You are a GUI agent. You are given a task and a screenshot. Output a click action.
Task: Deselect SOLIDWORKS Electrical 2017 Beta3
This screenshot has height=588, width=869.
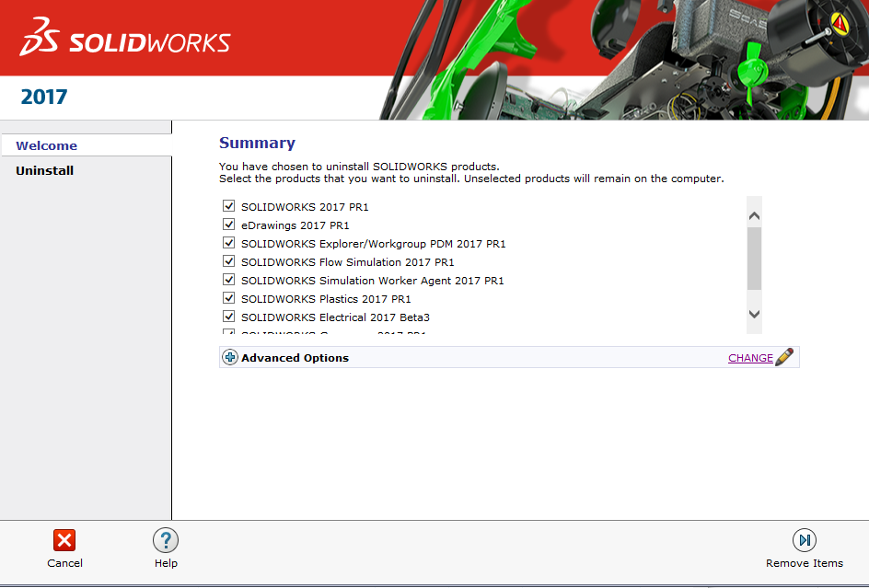[x=229, y=317]
